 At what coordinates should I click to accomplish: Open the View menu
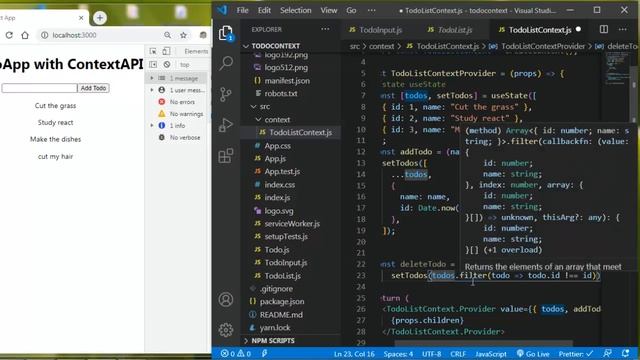pos(329,10)
